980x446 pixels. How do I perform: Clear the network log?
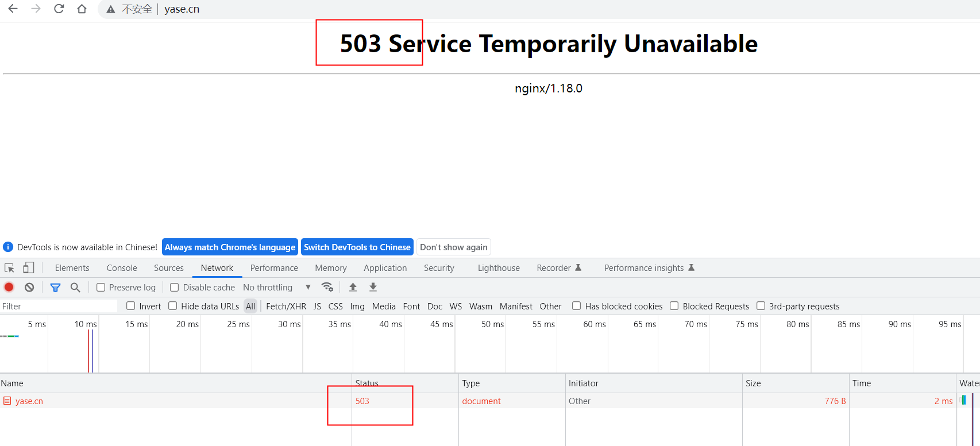click(x=29, y=287)
